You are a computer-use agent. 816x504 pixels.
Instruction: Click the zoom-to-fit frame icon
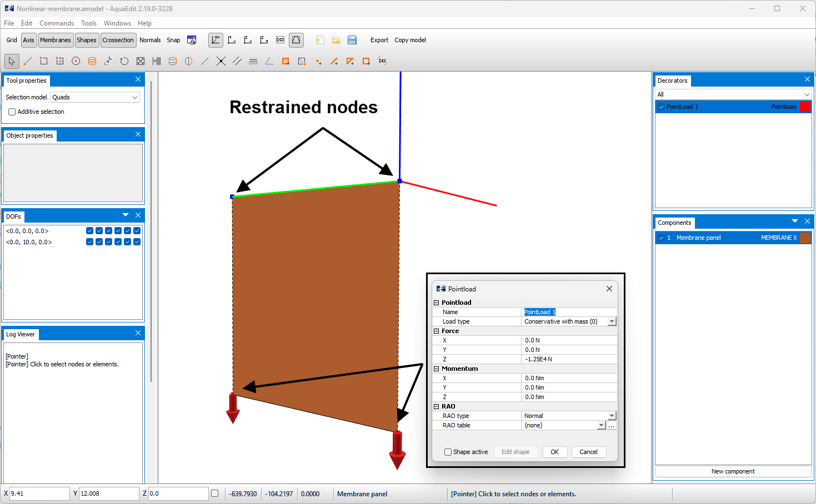point(141,61)
